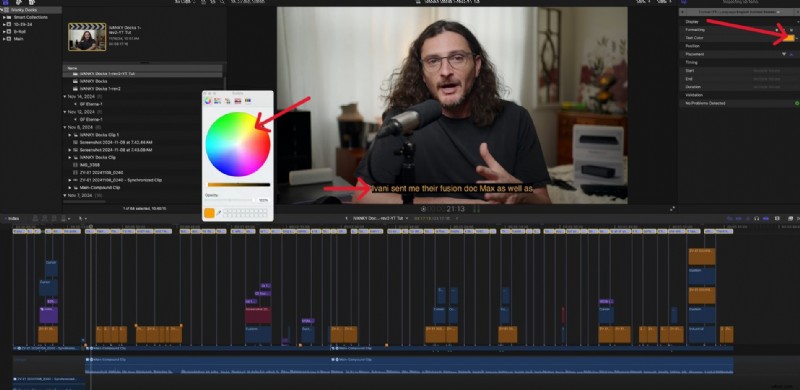Click the green validation check icon

pos(796,103)
